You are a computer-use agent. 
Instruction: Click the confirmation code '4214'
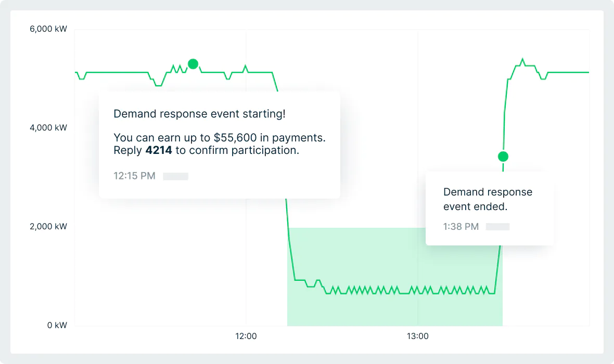[159, 150]
